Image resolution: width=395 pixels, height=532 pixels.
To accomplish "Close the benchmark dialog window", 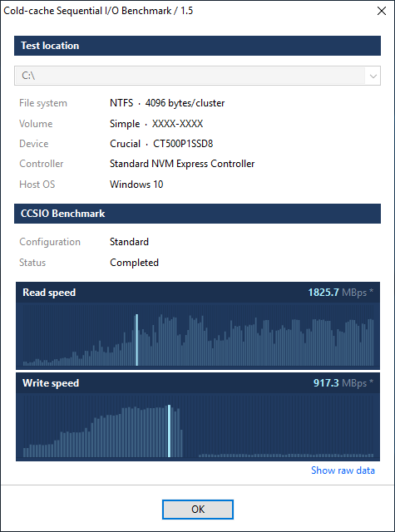I will coord(382,11).
